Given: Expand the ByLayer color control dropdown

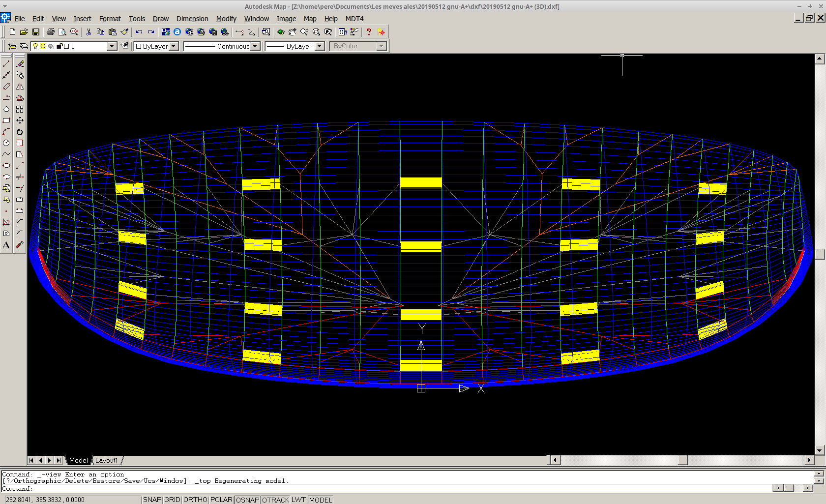Looking at the screenshot, I should 173,46.
